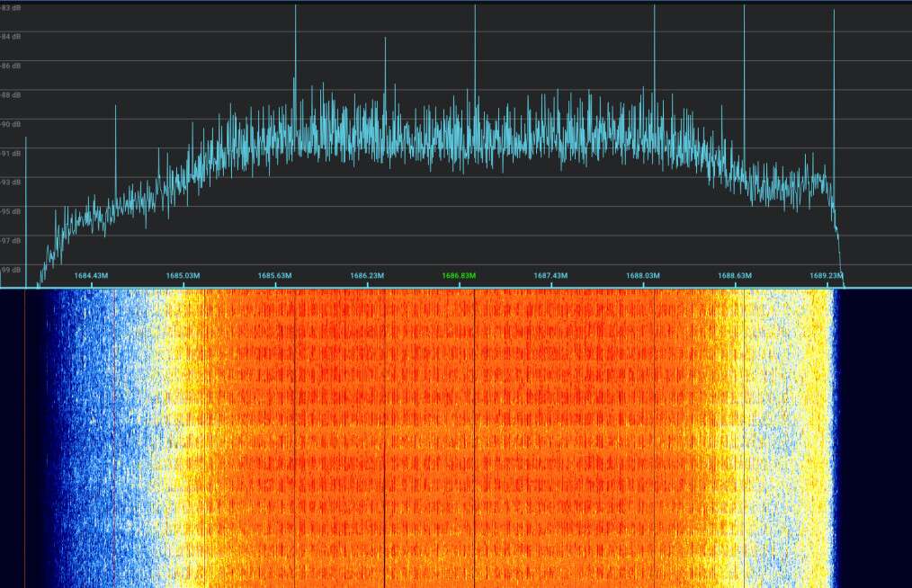The width and height of the screenshot is (912, 588).
Task: Click the 1686.23M frequency label
Action: tap(366, 275)
